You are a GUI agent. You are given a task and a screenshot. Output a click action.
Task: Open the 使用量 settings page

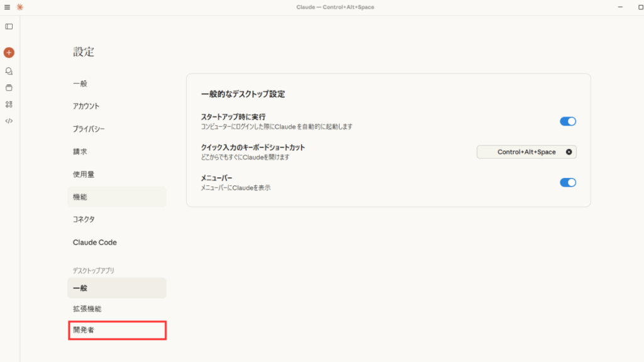(x=84, y=174)
